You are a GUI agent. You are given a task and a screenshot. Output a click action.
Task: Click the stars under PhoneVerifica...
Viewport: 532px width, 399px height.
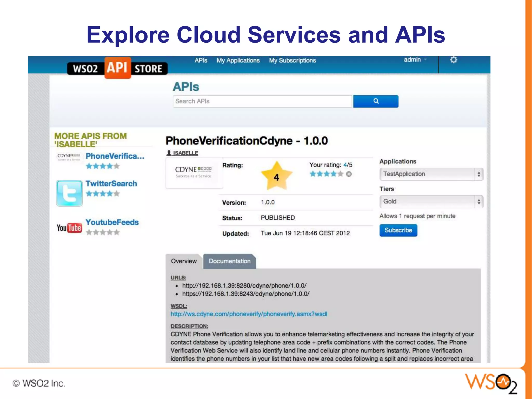103,166
